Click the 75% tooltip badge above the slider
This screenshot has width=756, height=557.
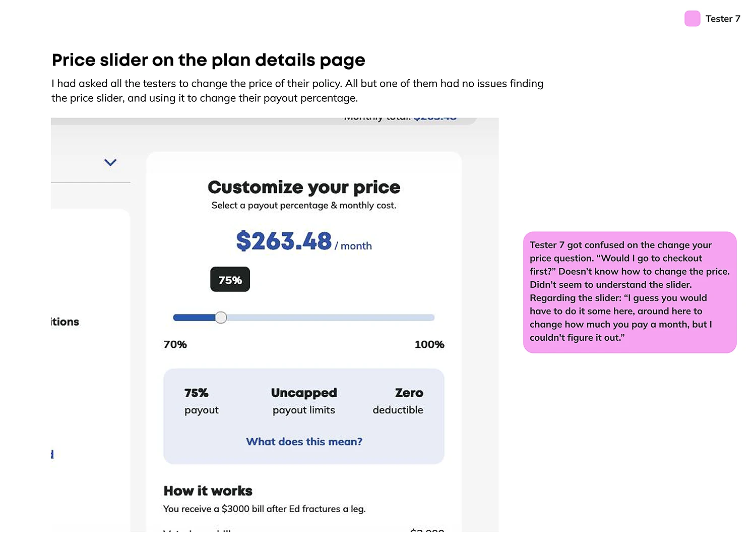point(230,279)
